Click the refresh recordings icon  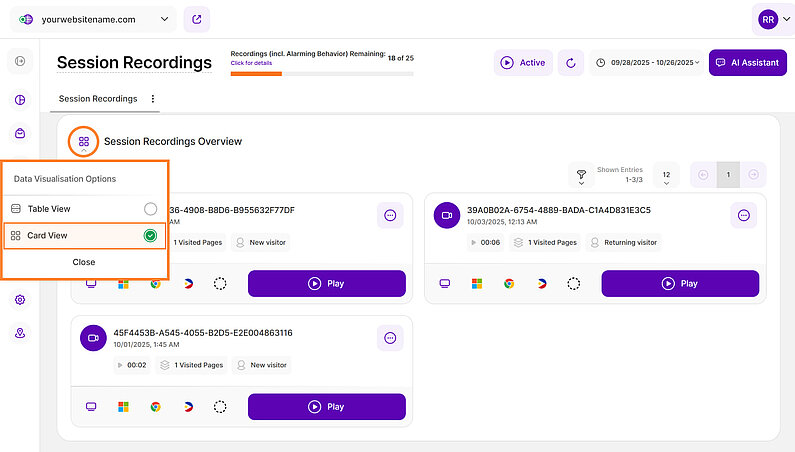[571, 62]
